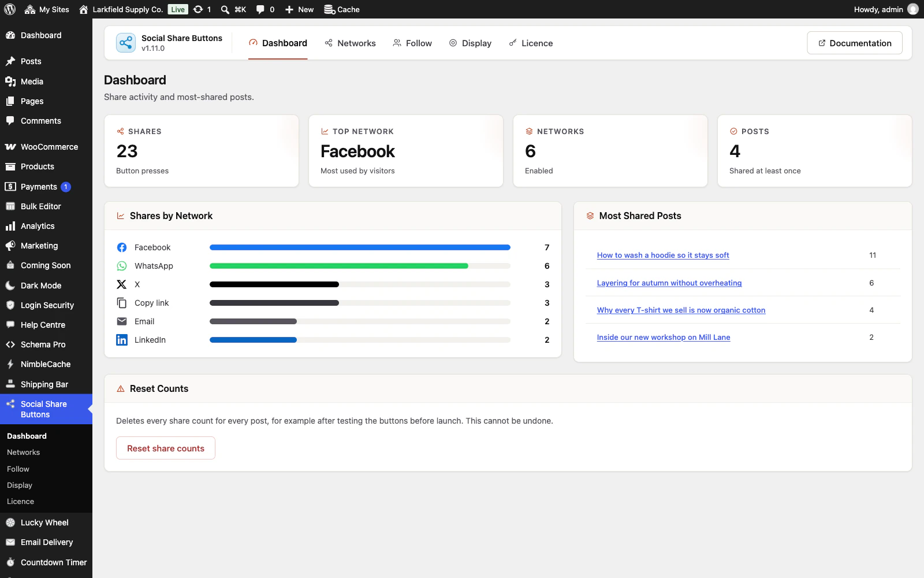Open the New content menu
The width and height of the screenshot is (924, 578).
pyautogui.click(x=299, y=9)
